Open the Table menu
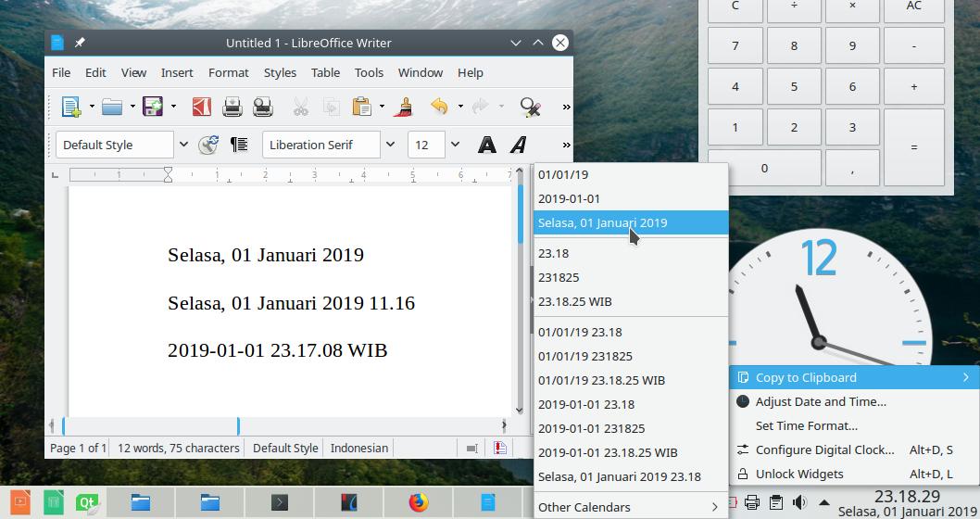The height and width of the screenshot is (519, 980). (x=326, y=72)
